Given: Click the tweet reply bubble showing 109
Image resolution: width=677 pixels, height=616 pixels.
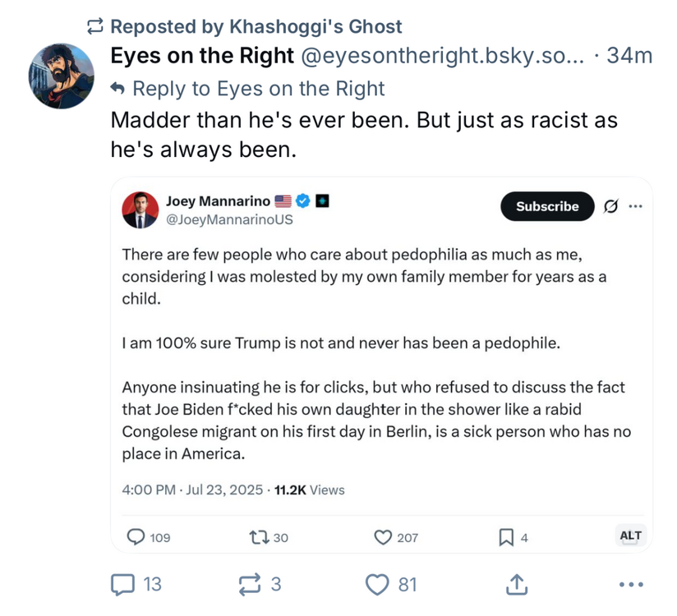Looking at the screenshot, I should (136, 537).
